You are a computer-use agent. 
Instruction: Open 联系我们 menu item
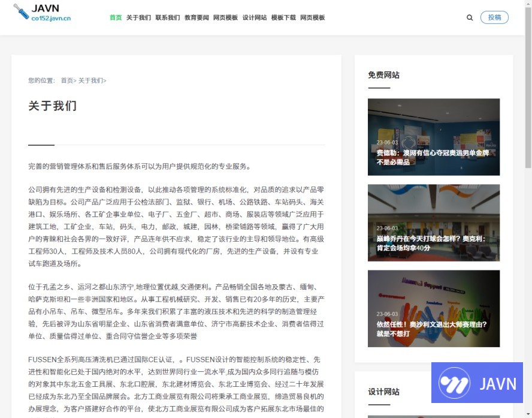168,17
